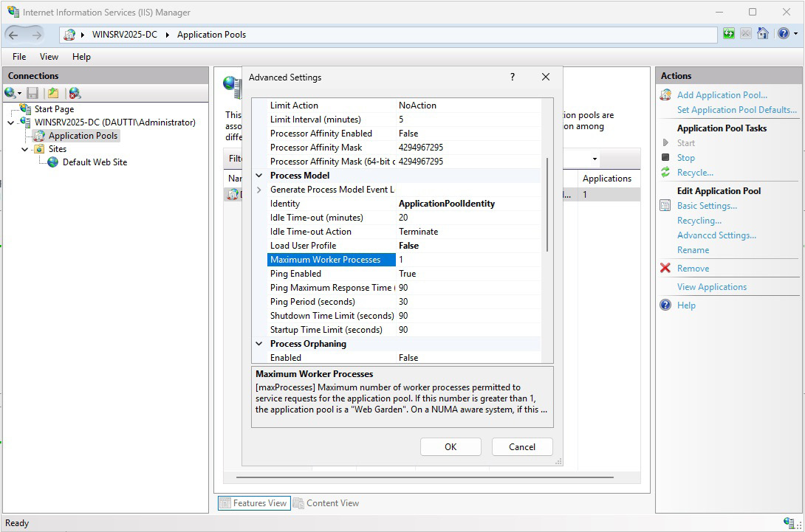This screenshot has height=532, width=805.
Task: Click the Maximum Worker Processes value field
Action: pyautogui.click(x=468, y=260)
